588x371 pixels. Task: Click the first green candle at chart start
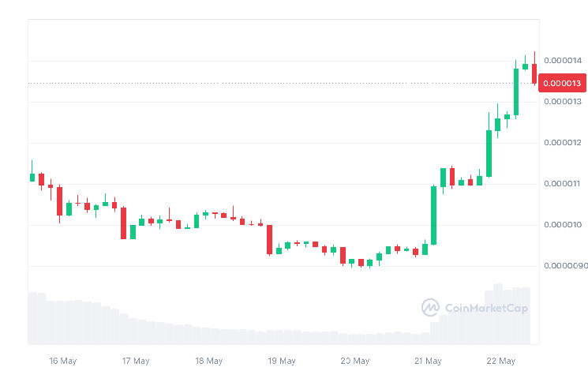[x=32, y=177]
